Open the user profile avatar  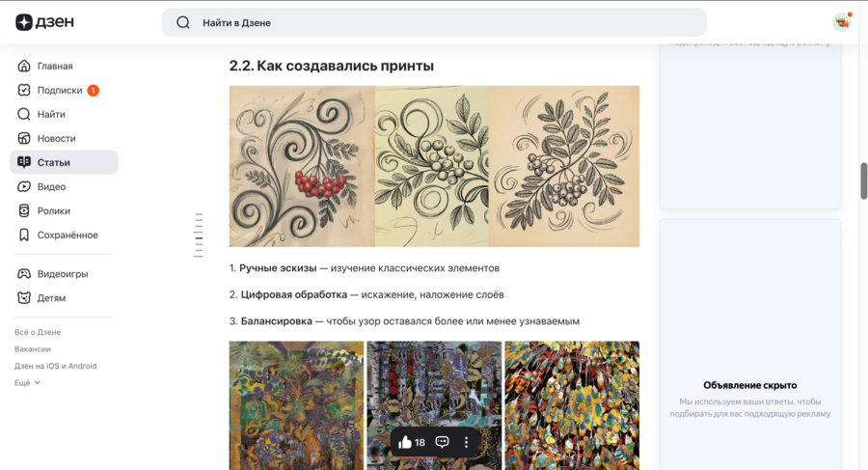[842, 22]
